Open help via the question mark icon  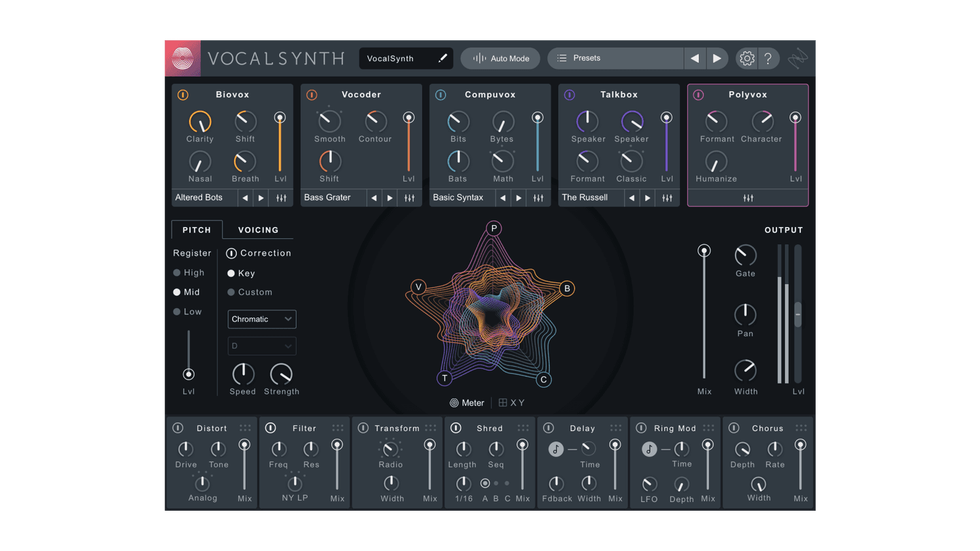769,59
